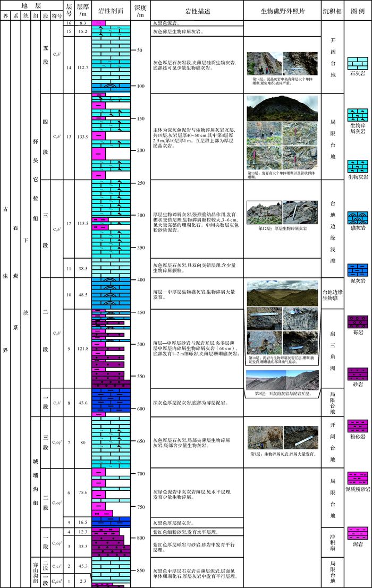Select the 粉砂岩 legend symbol
Viewport: 372px width, 588px height.
357,425
